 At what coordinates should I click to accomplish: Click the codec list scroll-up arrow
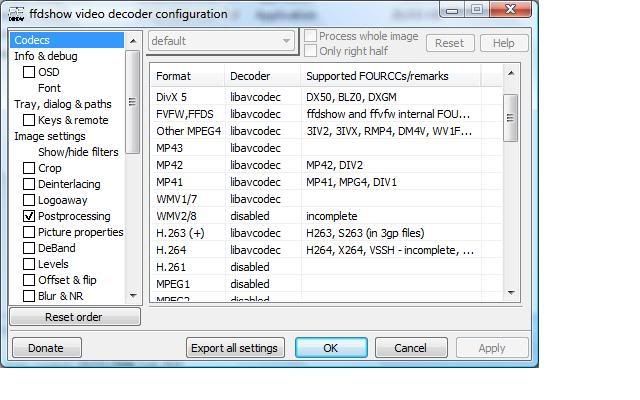tap(511, 73)
